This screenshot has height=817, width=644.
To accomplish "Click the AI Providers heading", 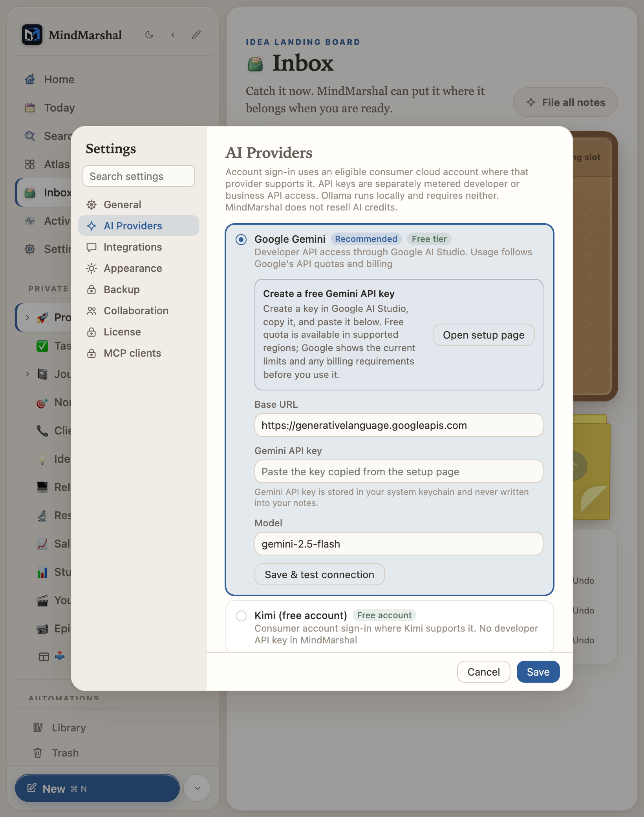I will (x=269, y=153).
